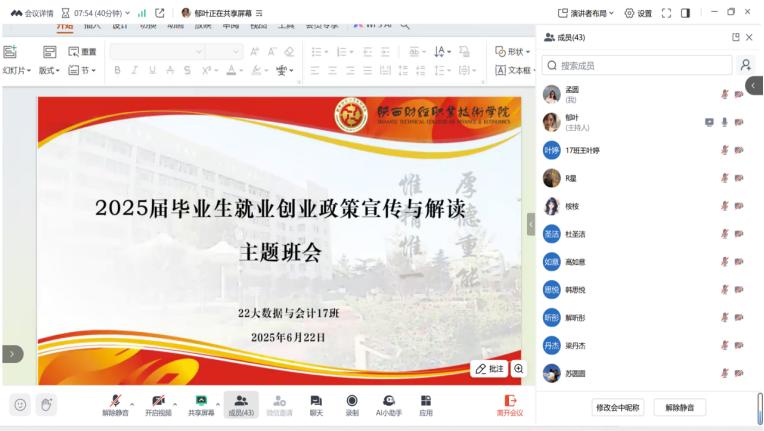Click 批注 annotate button

(x=490, y=369)
